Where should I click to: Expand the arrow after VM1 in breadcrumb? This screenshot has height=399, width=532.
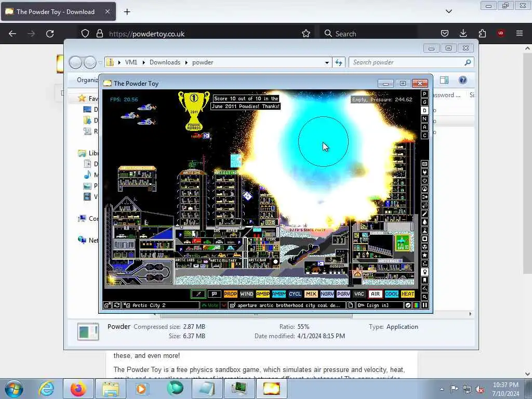pyautogui.click(x=144, y=62)
